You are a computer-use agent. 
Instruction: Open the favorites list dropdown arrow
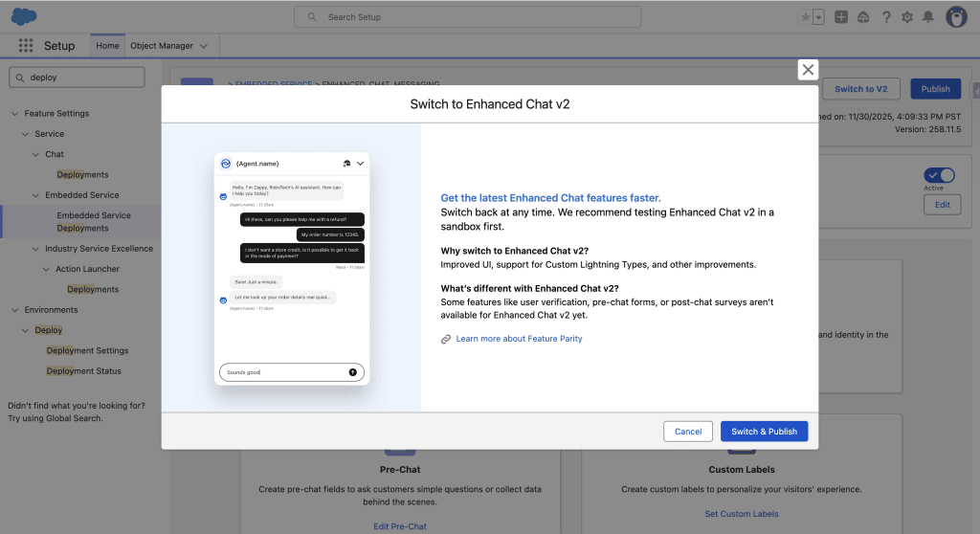[818, 17]
